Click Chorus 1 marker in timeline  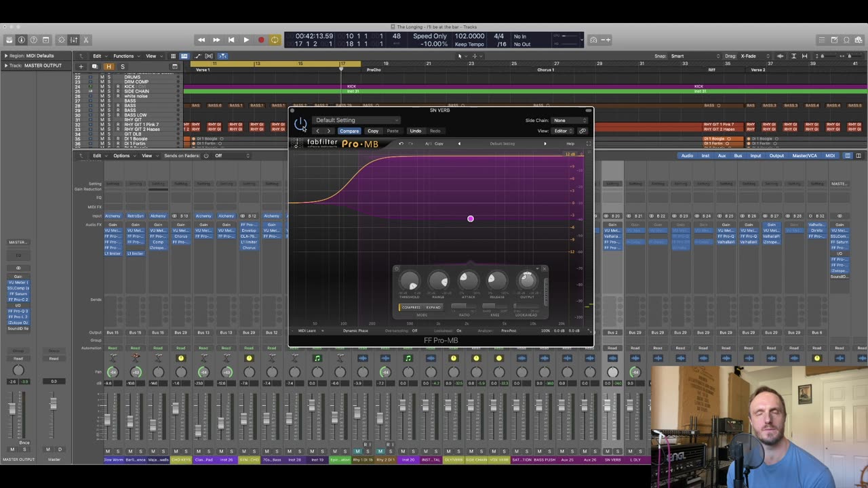click(x=545, y=70)
